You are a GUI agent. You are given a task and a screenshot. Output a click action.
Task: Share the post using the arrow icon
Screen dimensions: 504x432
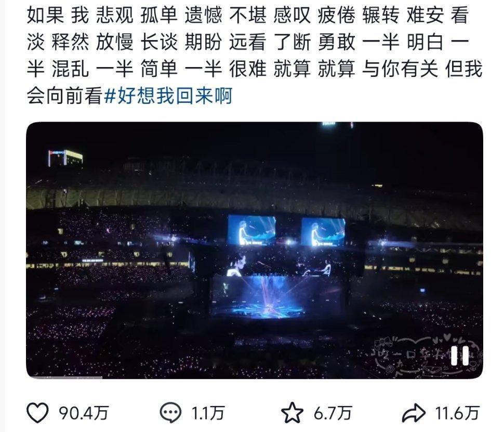(x=414, y=413)
